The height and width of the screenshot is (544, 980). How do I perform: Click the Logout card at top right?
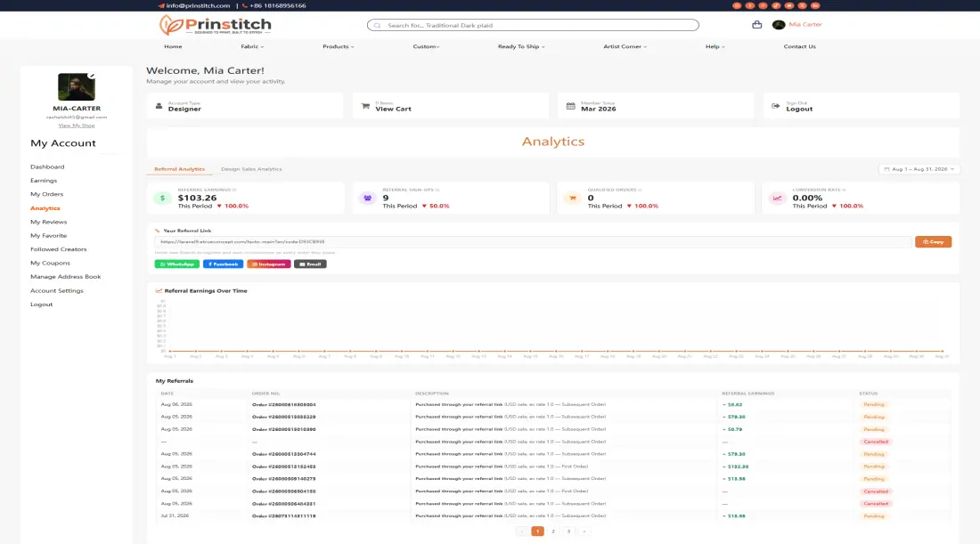click(x=862, y=106)
